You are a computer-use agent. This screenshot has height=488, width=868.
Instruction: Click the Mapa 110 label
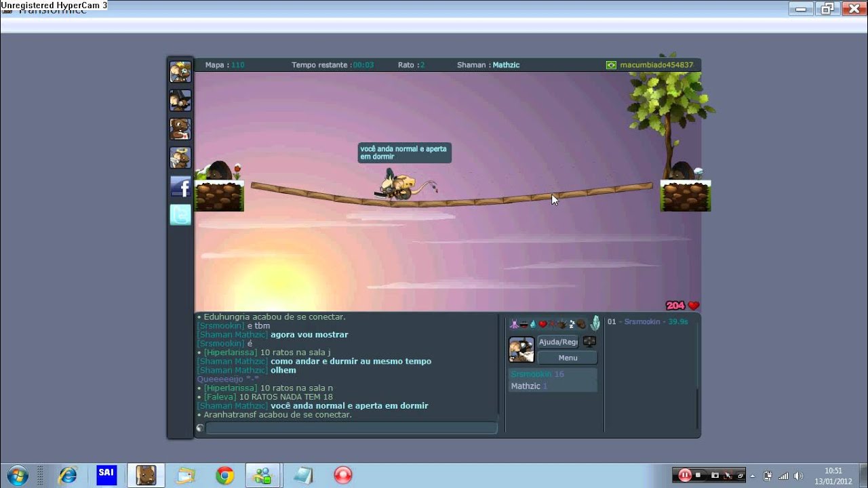[224, 65]
